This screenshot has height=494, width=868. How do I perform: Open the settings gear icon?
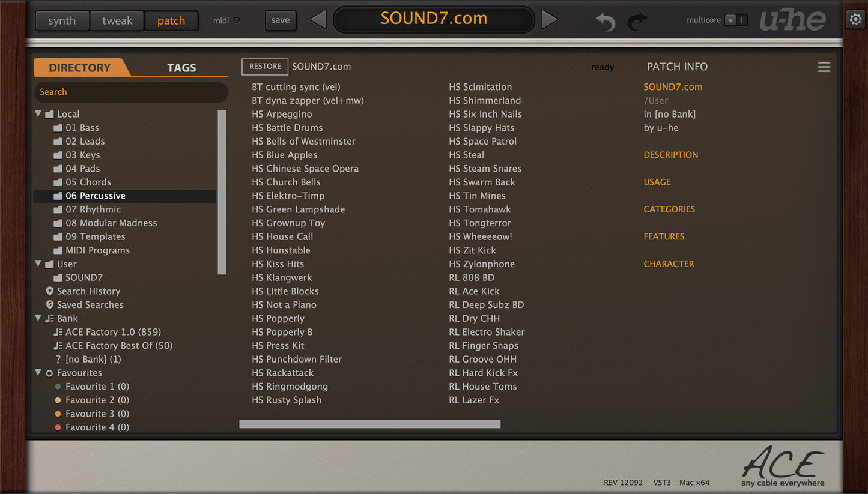(855, 19)
